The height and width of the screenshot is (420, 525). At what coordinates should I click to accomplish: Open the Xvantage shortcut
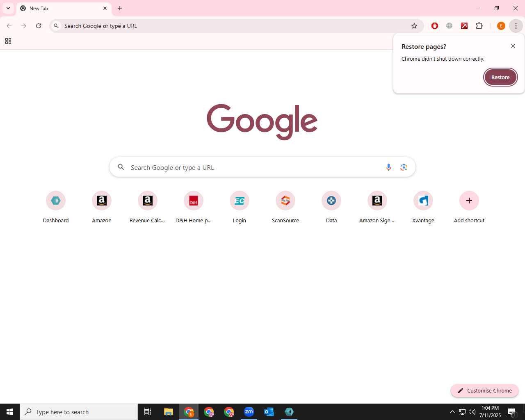(x=423, y=208)
